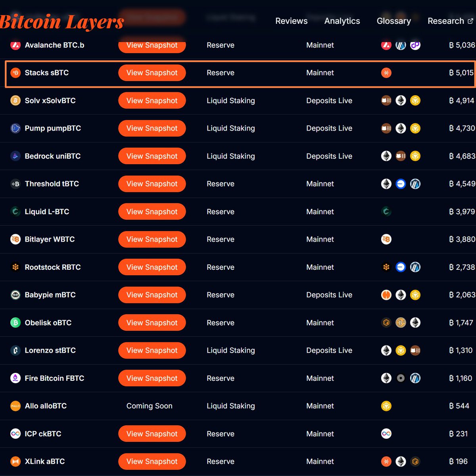Click the BNB chain icon in Allo alloBTC row

[x=386, y=406]
